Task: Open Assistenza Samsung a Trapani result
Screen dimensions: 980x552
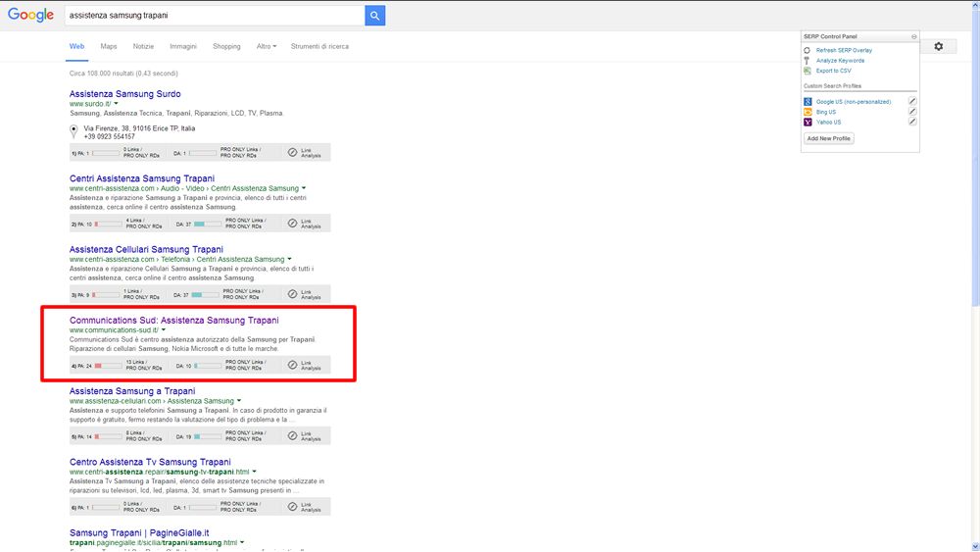Action: tap(132, 391)
